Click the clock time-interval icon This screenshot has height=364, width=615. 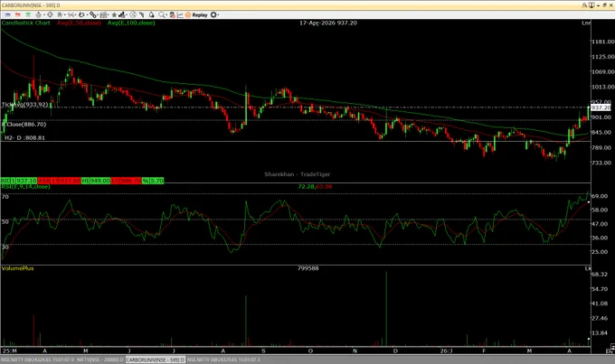[133, 14]
